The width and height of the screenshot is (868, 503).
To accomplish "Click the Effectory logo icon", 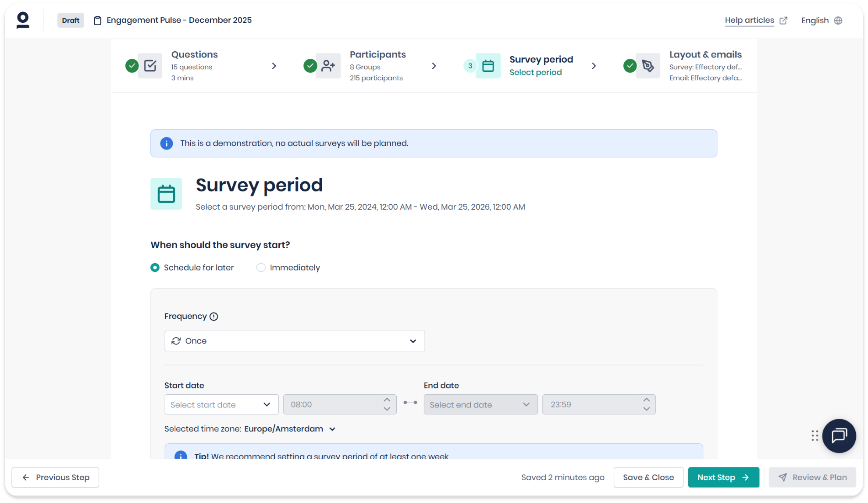I will [x=23, y=21].
